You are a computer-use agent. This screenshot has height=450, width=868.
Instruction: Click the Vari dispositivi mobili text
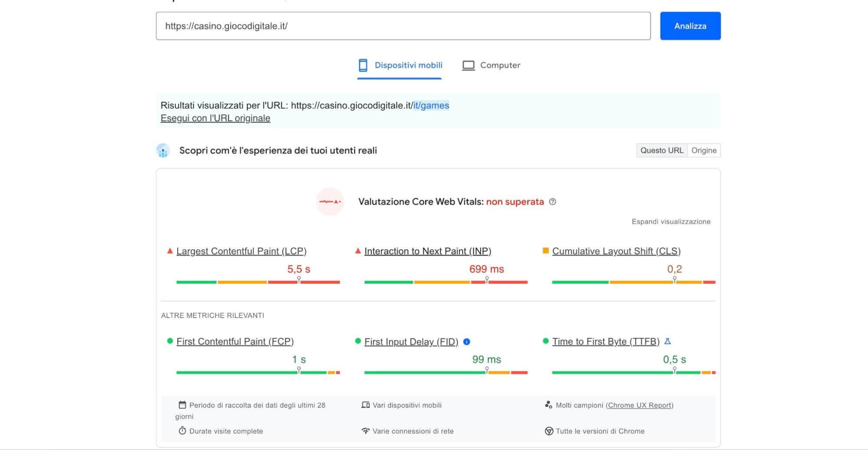click(407, 405)
